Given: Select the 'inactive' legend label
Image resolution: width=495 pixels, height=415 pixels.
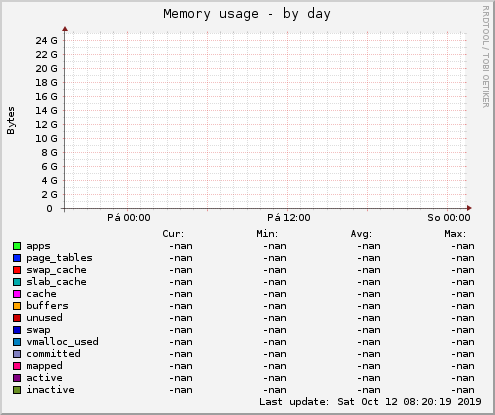Looking at the screenshot, I should [x=50, y=390].
